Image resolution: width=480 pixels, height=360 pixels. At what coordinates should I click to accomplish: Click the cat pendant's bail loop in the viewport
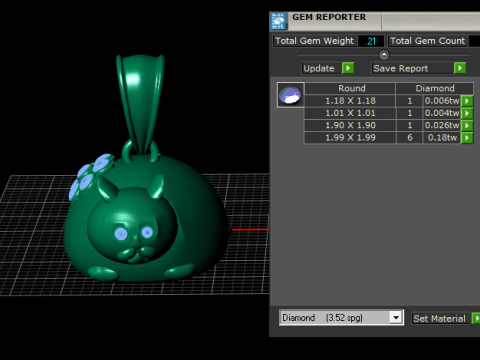click(140, 104)
